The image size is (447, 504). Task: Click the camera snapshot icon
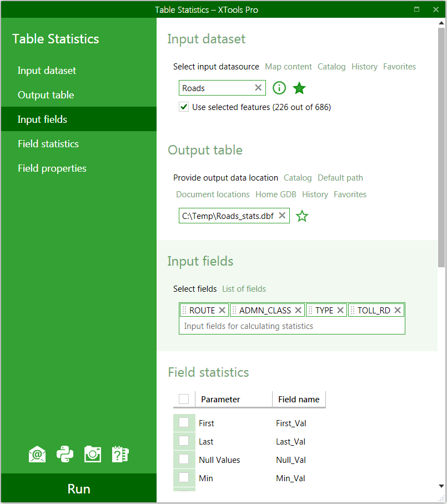tap(93, 454)
